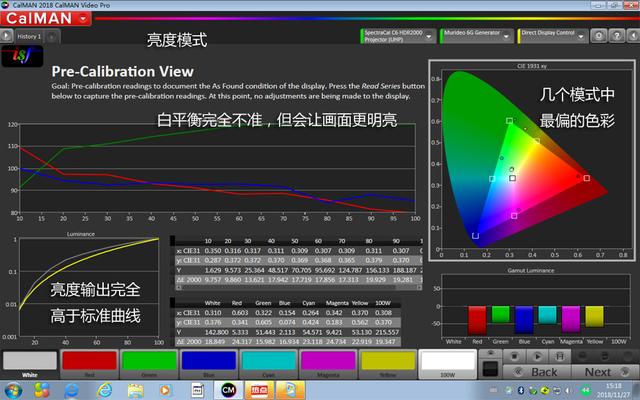Collapse the right side panel arrow
640x400 pixels.
coord(633,36)
